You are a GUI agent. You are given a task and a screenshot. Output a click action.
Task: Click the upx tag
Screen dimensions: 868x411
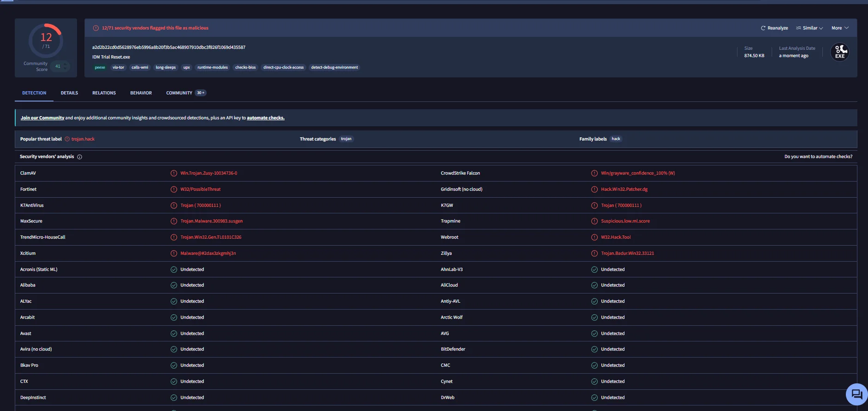click(187, 67)
